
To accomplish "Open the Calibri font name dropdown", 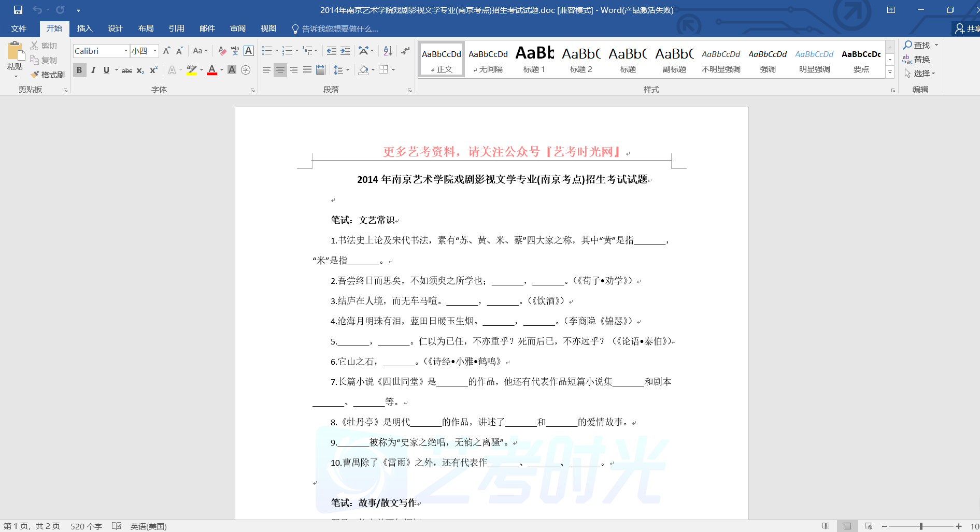I will (125, 51).
